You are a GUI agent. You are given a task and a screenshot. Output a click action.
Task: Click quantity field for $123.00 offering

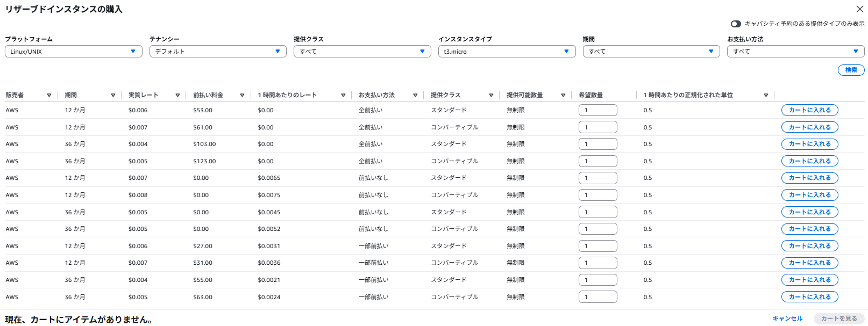click(597, 161)
